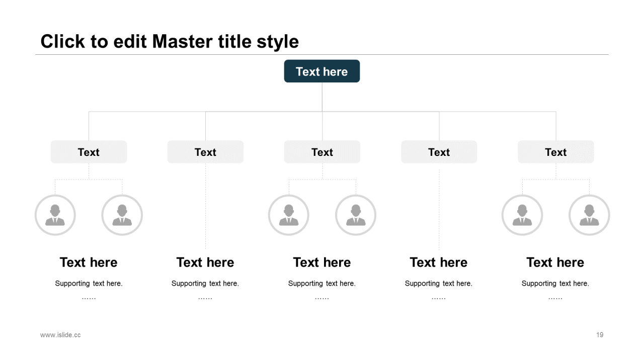The height and width of the screenshot is (362, 644).
Task: Select the rightmost bold 'Text here' heading
Action: click(x=555, y=262)
